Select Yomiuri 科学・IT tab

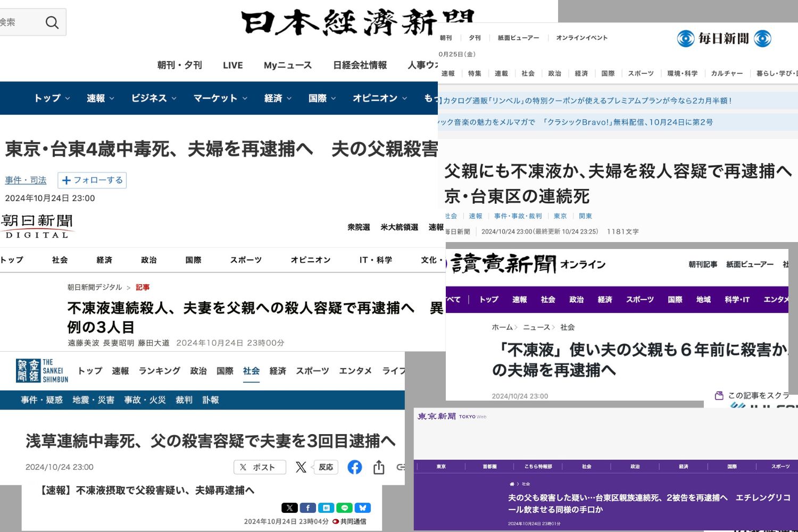pyautogui.click(x=737, y=300)
